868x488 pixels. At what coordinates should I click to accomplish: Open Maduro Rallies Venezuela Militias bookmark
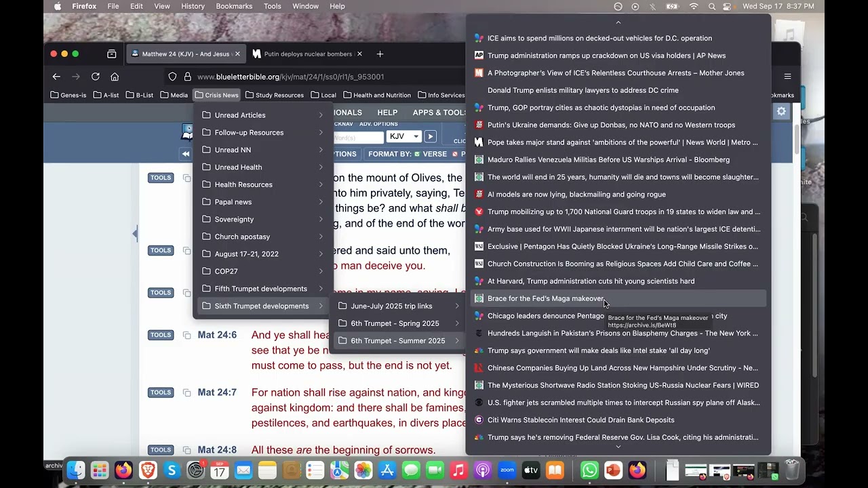[x=618, y=159]
